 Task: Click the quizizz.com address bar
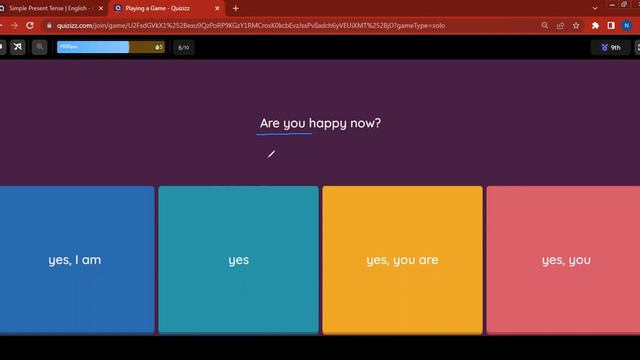(251, 25)
